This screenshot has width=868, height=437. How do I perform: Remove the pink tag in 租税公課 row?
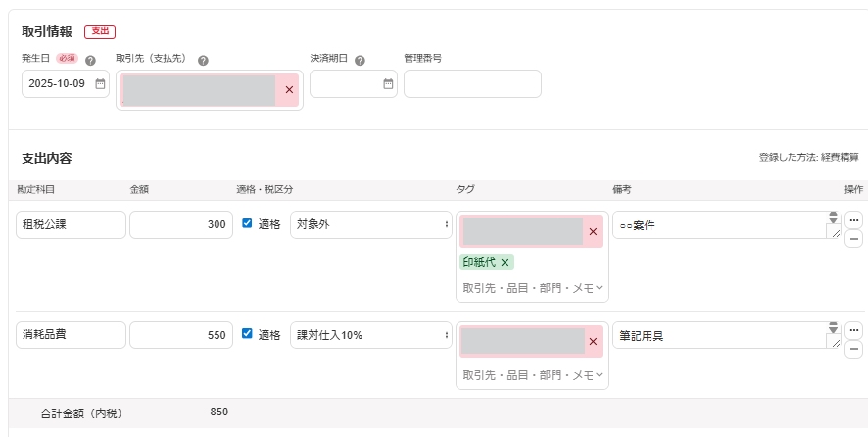point(592,232)
